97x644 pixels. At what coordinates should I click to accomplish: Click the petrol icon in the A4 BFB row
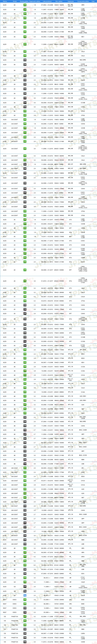pyautogui.click(x=25, y=5)
